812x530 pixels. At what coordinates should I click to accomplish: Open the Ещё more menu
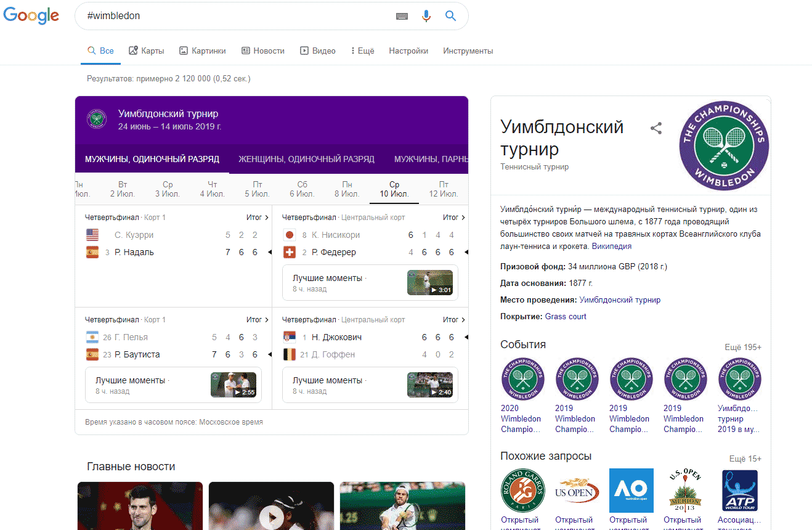pos(363,51)
